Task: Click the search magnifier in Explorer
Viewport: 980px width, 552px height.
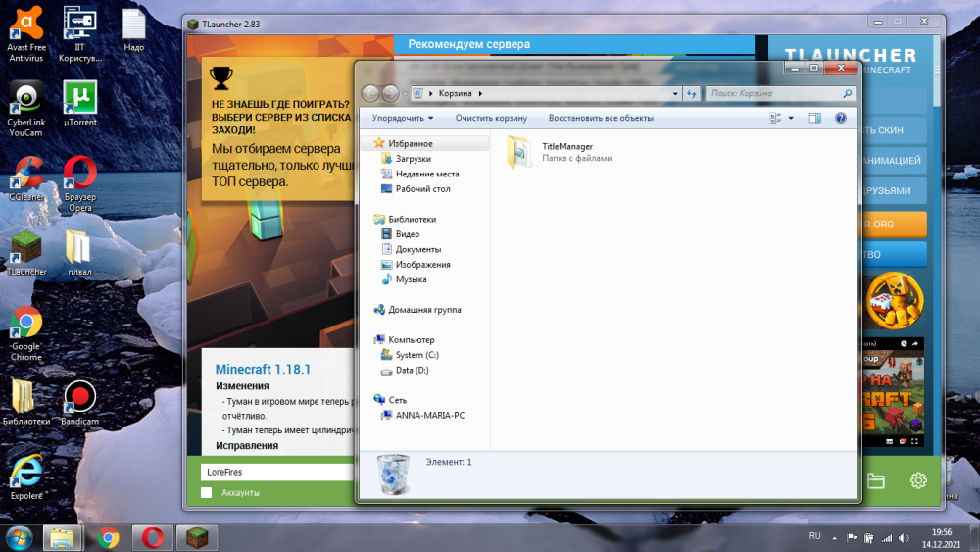Action: coord(847,93)
